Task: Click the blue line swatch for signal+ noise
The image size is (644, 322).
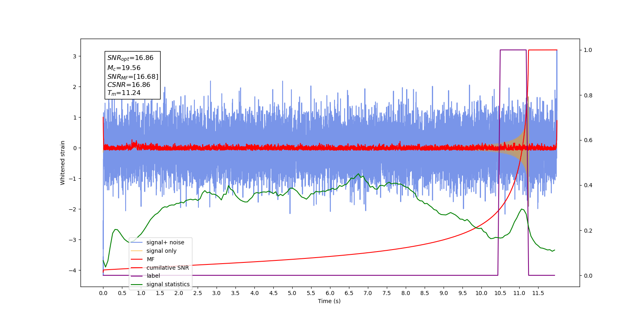Action: (x=137, y=242)
